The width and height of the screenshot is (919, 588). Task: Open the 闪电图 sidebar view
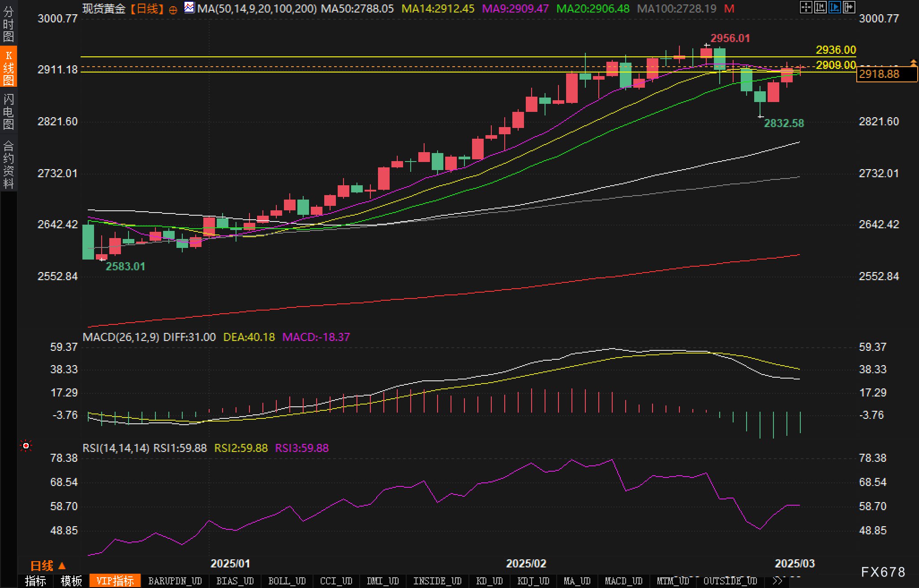tap(9, 111)
